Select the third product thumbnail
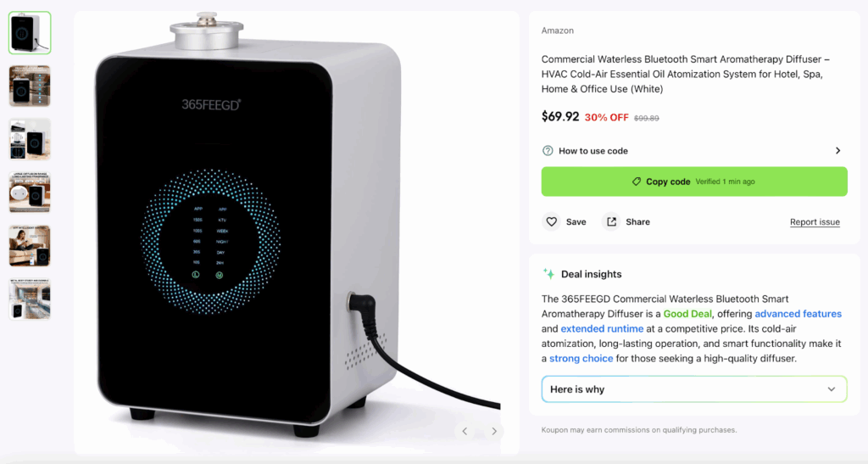This screenshot has width=868, height=464. click(30, 139)
